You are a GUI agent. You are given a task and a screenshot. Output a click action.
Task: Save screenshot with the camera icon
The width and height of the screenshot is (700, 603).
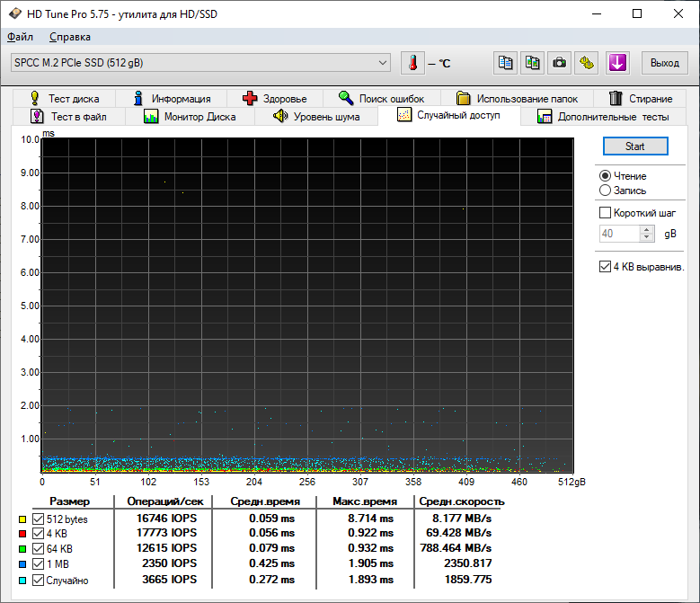560,63
